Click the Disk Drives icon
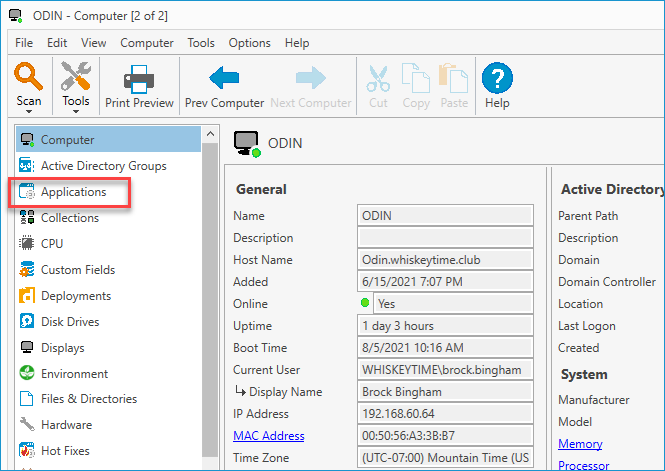This screenshot has height=471, width=665. tap(27, 321)
